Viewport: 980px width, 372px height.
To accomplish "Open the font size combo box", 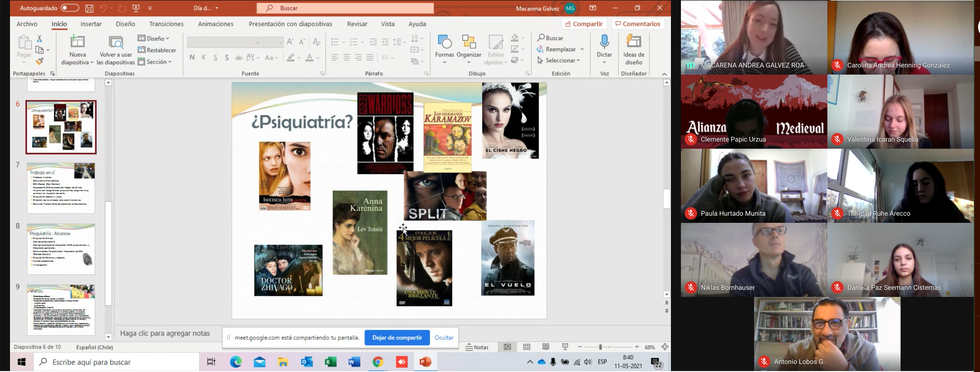I will point(272,42).
